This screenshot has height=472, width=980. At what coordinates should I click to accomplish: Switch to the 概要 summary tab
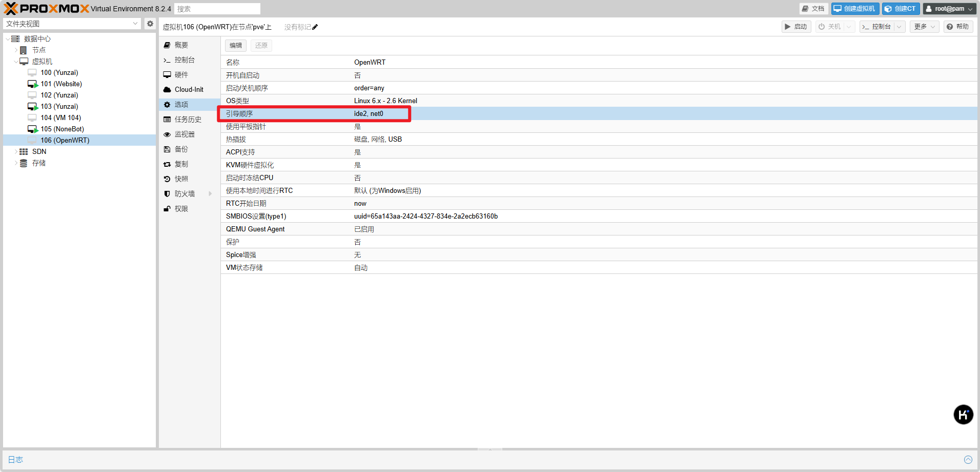[x=181, y=45]
